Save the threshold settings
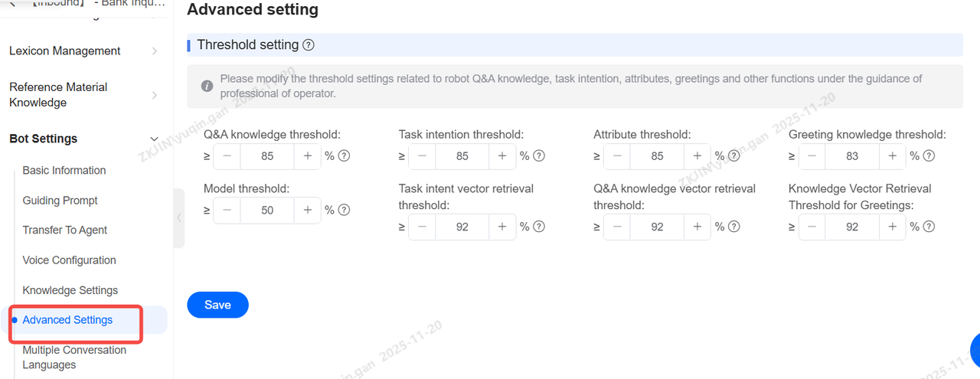The height and width of the screenshot is (379, 980). 217,305
